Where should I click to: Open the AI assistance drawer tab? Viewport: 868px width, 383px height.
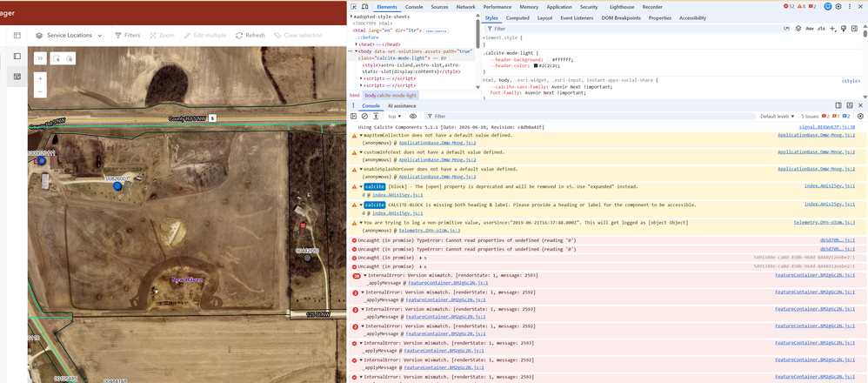tap(401, 105)
